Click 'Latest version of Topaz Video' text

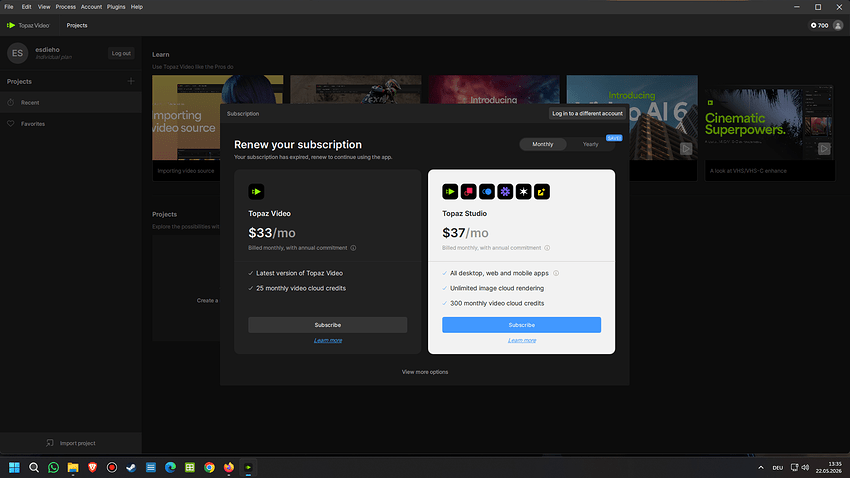(x=299, y=273)
